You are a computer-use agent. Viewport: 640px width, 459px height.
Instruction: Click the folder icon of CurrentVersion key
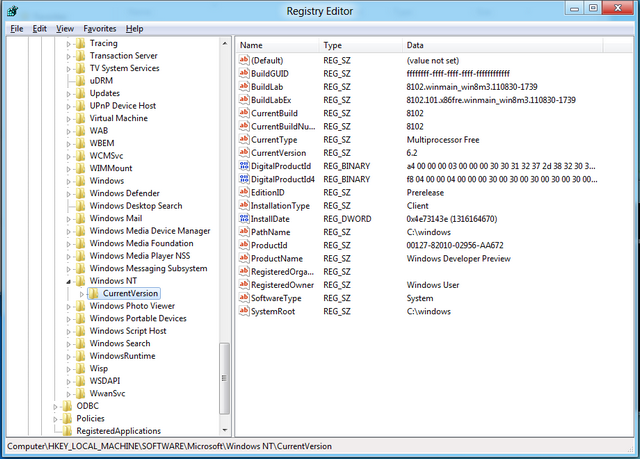click(x=93, y=293)
